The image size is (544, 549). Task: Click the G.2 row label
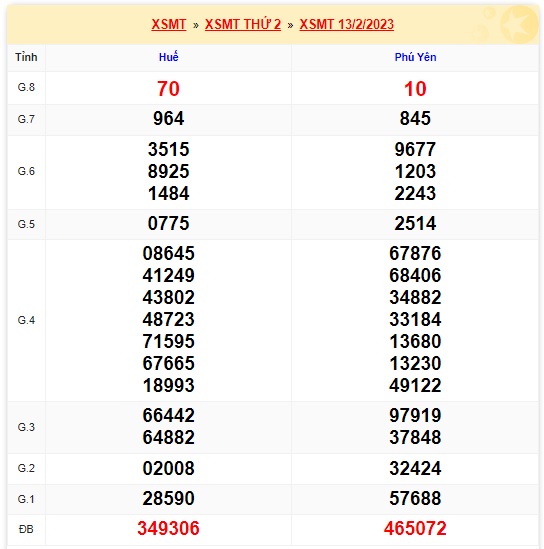pos(26,468)
